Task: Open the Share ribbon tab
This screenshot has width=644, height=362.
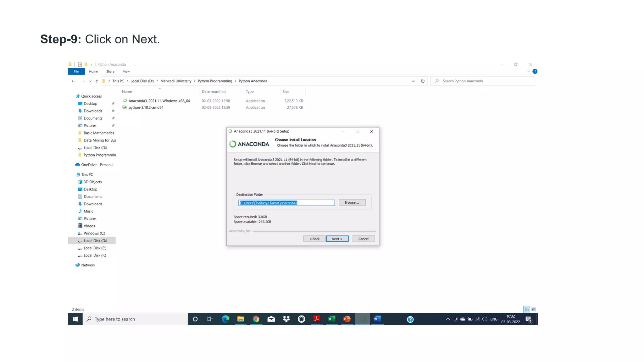Action: point(110,72)
